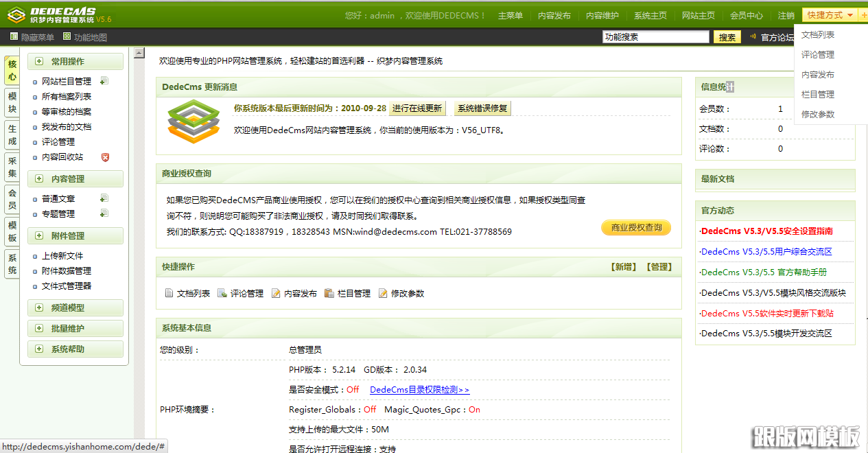Viewport: 868px width, 453px height.
Task: Open 所有档案列表 in sidebar
Action: [67, 96]
